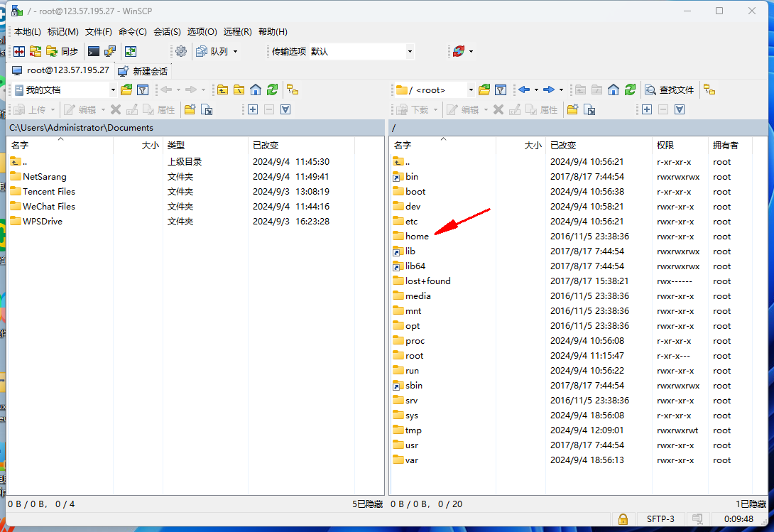Open preferences with the gear icon

tap(181, 51)
